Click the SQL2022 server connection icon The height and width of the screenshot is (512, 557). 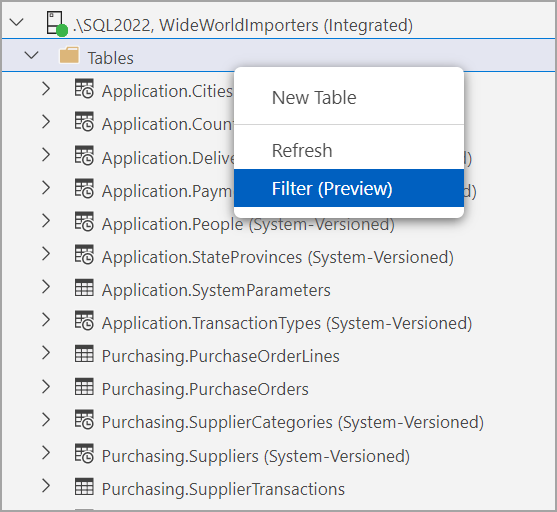[x=56, y=24]
